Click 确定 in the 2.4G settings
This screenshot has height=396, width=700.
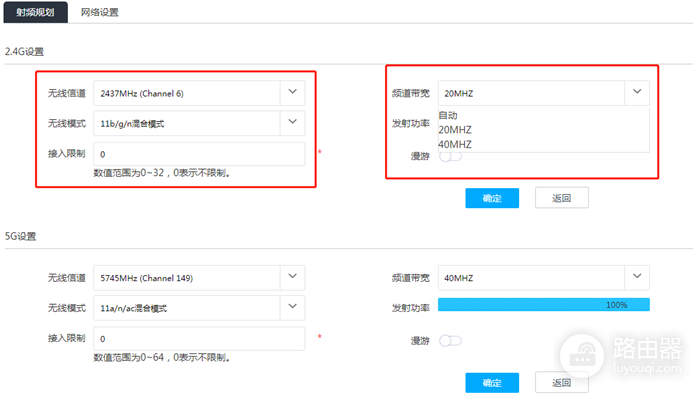point(492,198)
